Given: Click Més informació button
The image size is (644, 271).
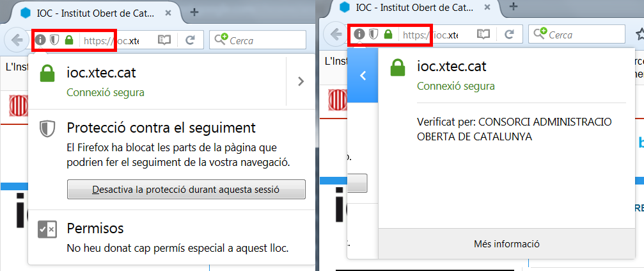Looking at the screenshot, I should [x=507, y=244].
